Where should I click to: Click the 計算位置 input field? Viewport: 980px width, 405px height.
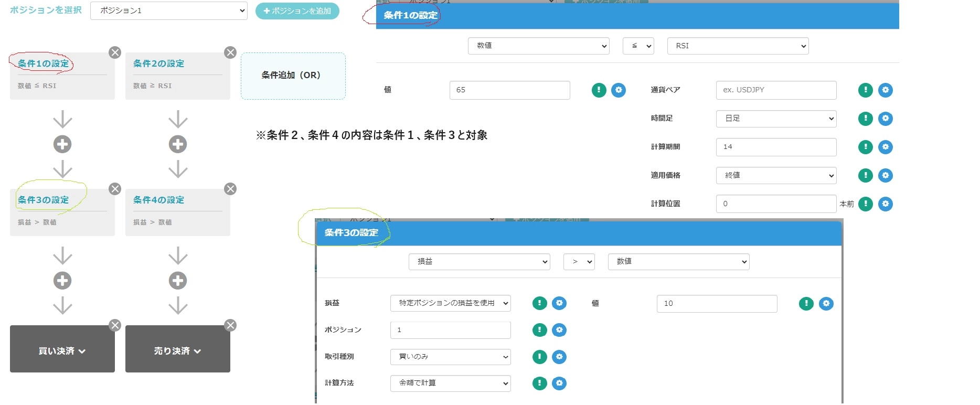(776, 204)
